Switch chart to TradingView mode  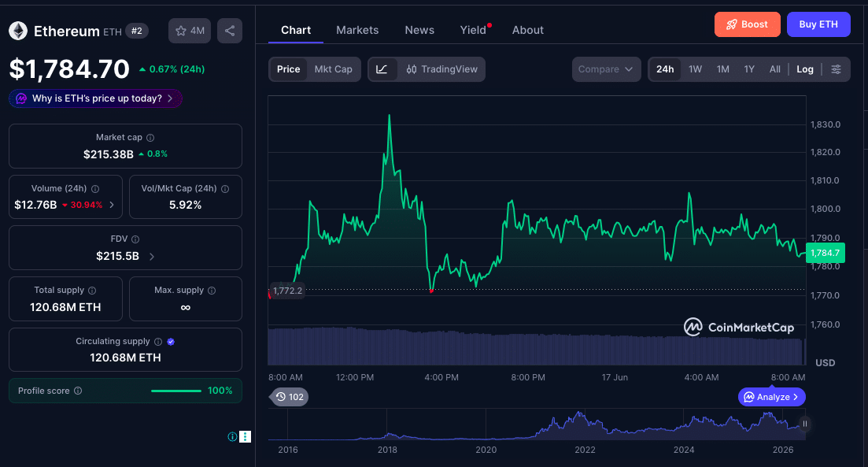[441, 69]
